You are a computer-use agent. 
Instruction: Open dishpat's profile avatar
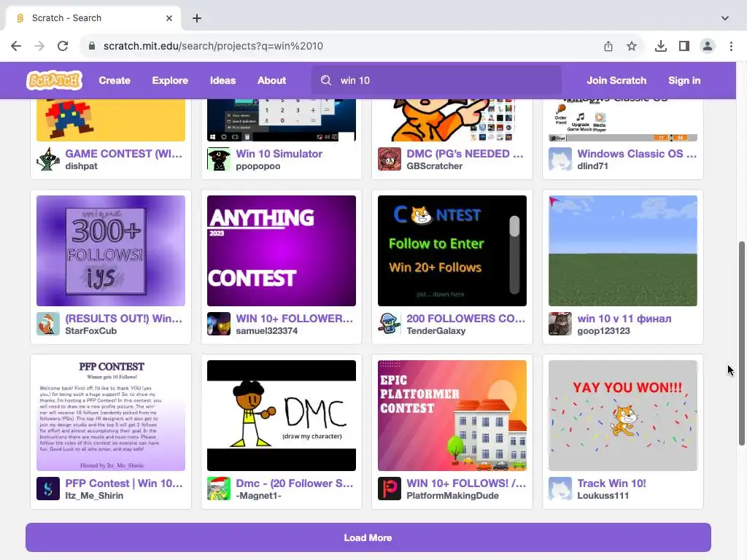point(48,159)
